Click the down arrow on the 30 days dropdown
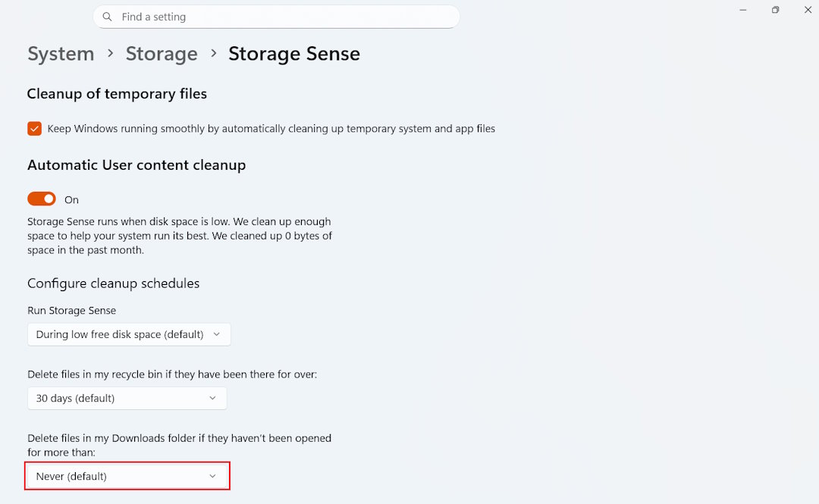819x504 pixels. (212, 398)
